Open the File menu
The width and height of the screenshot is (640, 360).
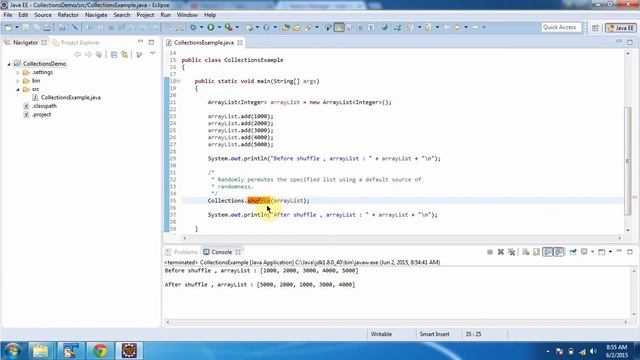point(8,15)
